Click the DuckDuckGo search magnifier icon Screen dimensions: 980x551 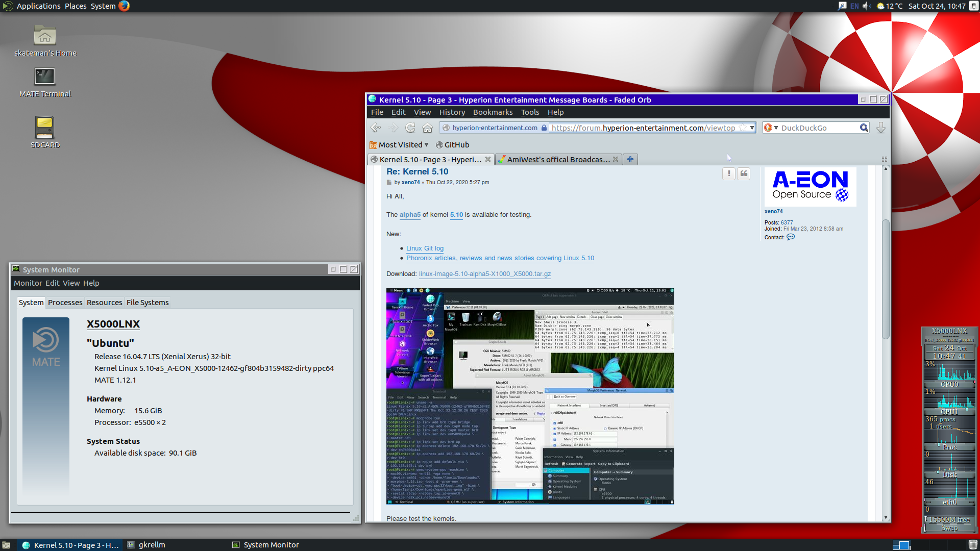(x=864, y=128)
